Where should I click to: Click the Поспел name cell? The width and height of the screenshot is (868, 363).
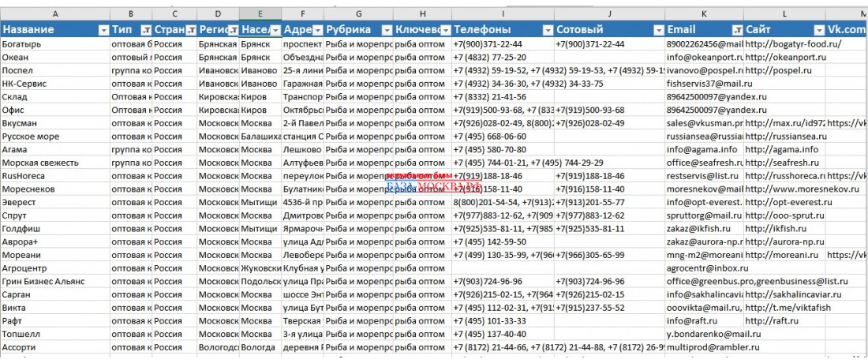coord(54,70)
